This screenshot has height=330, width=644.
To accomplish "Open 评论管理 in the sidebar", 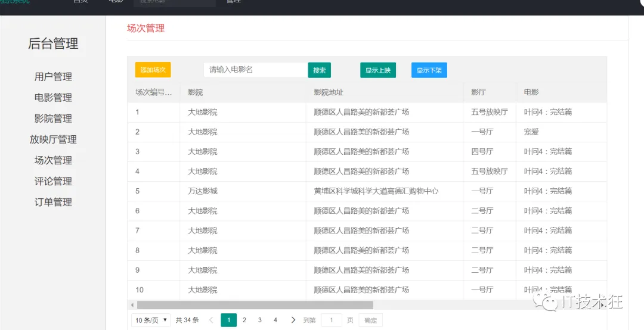I will (x=53, y=182).
